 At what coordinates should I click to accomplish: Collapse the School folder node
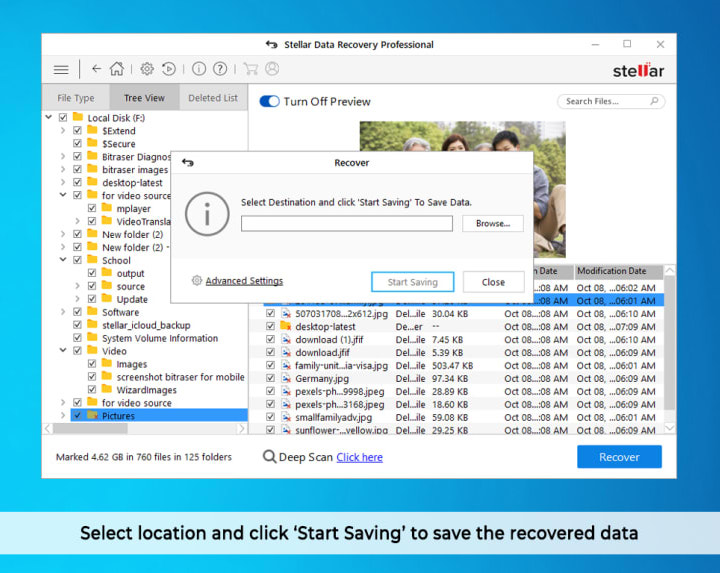[63, 260]
